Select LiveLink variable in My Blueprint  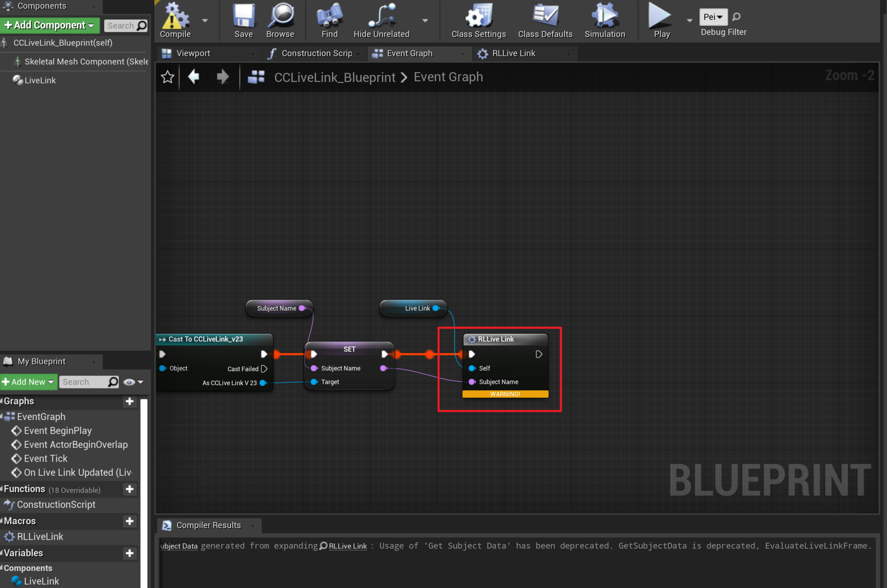tap(41, 581)
